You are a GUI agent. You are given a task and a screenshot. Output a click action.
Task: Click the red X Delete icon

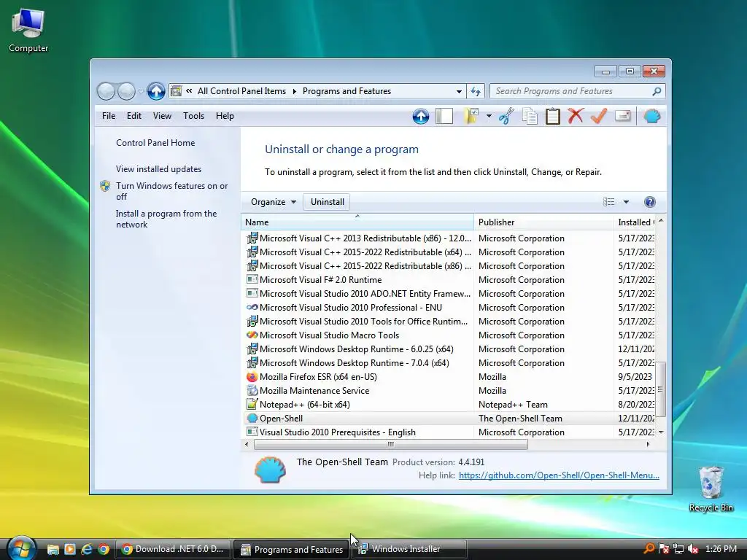point(576,116)
